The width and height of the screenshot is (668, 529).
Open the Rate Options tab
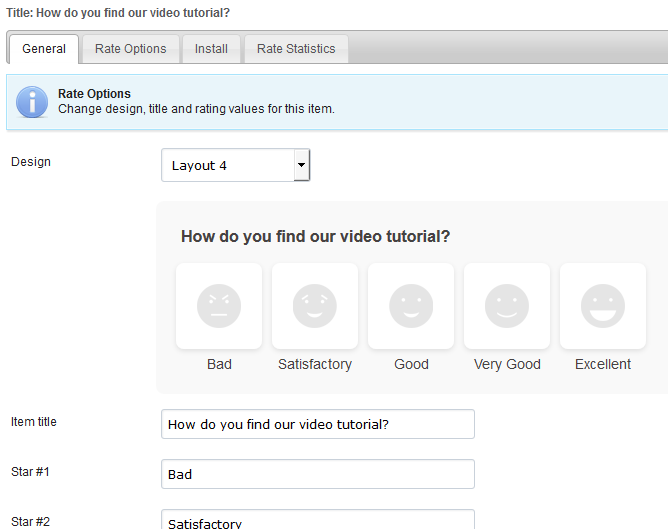click(131, 49)
